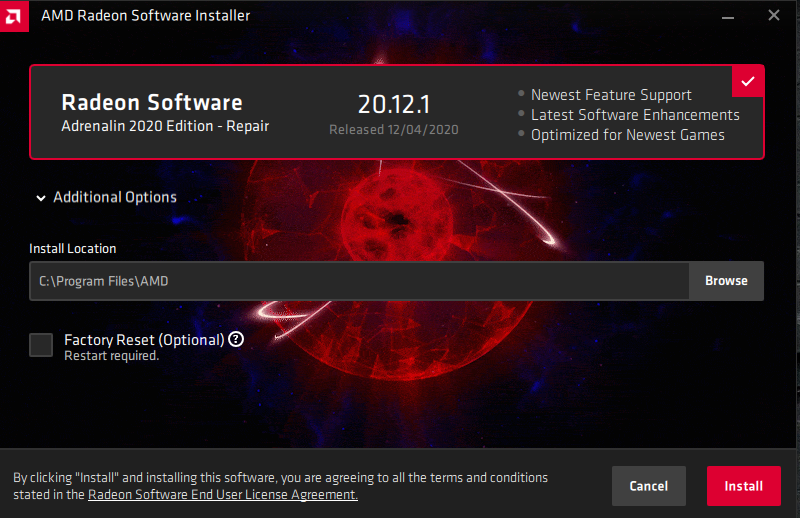Click the 'Newest Feature Support' bullet text

click(x=611, y=95)
